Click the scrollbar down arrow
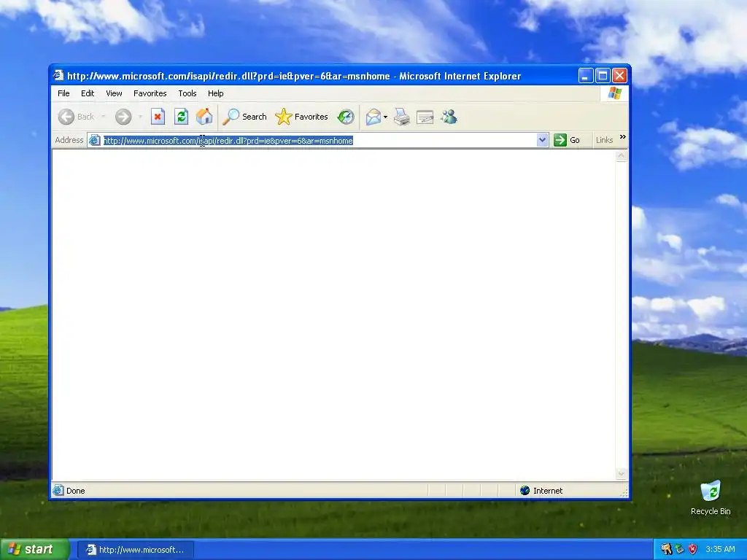 point(622,474)
